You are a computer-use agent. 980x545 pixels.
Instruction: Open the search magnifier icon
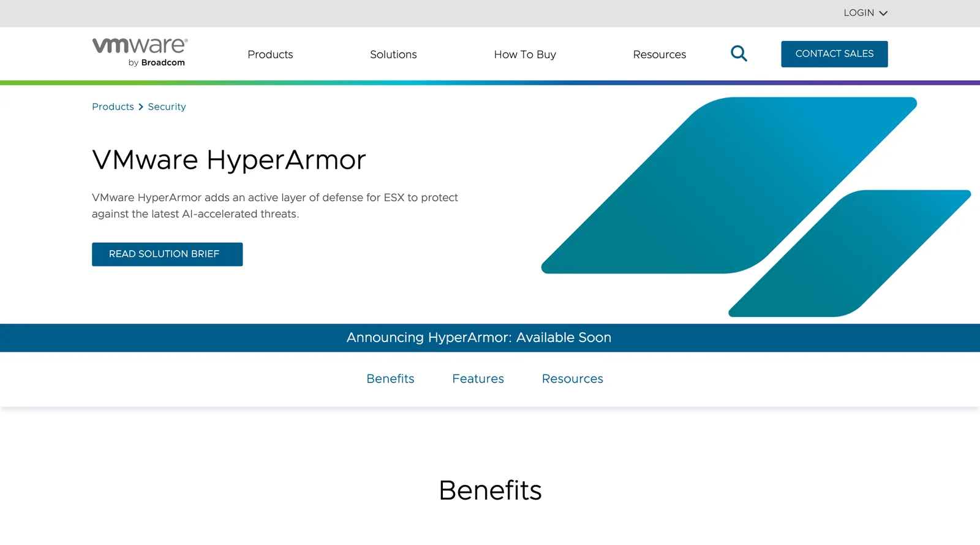pyautogui.click(x=739, y=54)
